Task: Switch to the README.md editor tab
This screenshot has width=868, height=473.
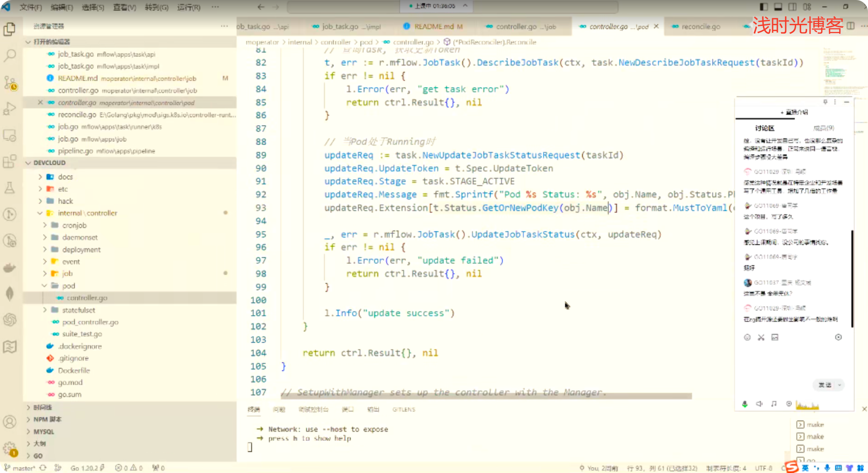Action: pos(434,27)
